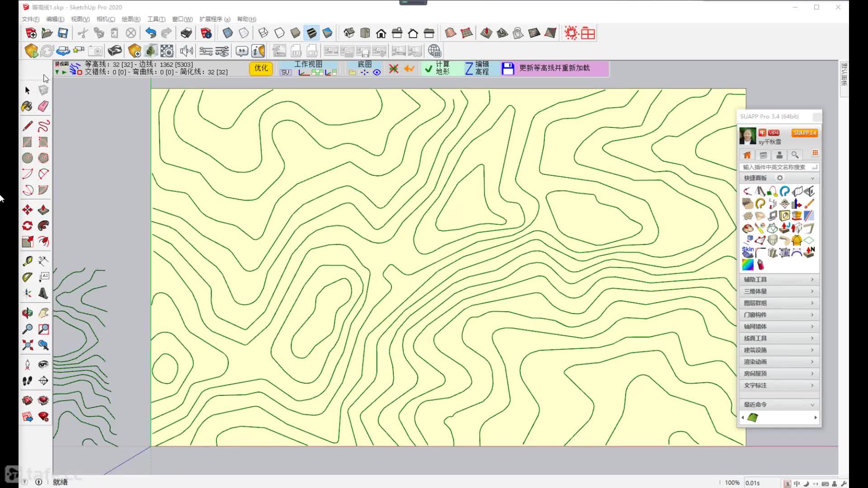Select the arrow Select tool
This screenshot has width=868, height=488.
coord(28,90)
